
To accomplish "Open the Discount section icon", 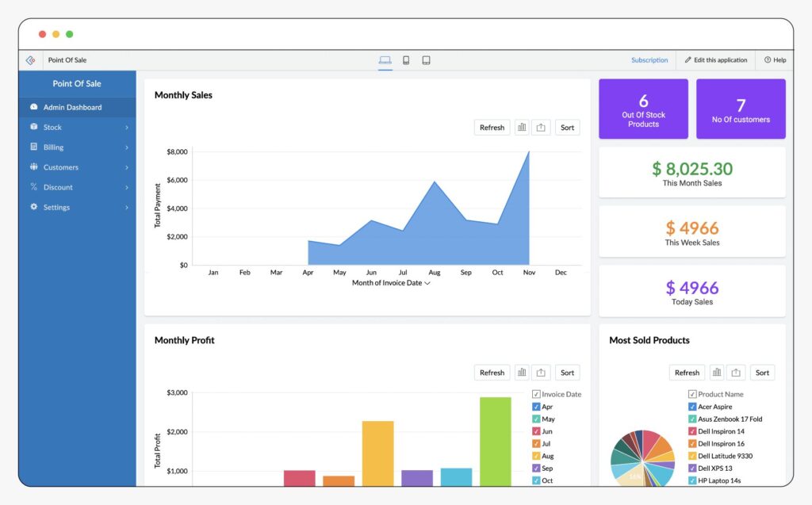I will coord(33,187).
